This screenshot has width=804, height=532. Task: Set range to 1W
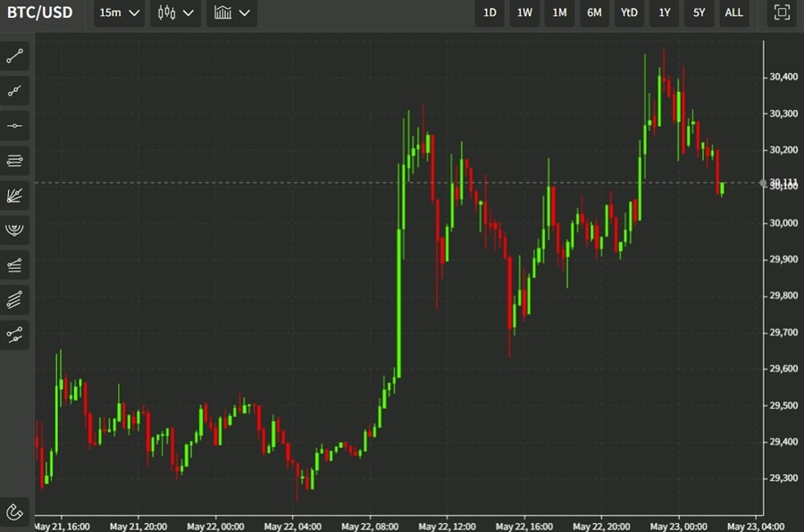pos(524,12)
